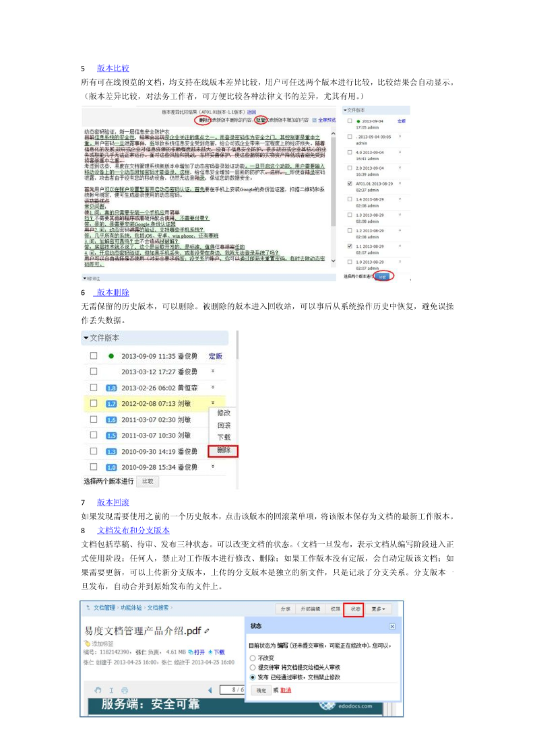
Task: Tick checkbox for 2011-03-07 02:30 刘敏
Action: point(94,419)
